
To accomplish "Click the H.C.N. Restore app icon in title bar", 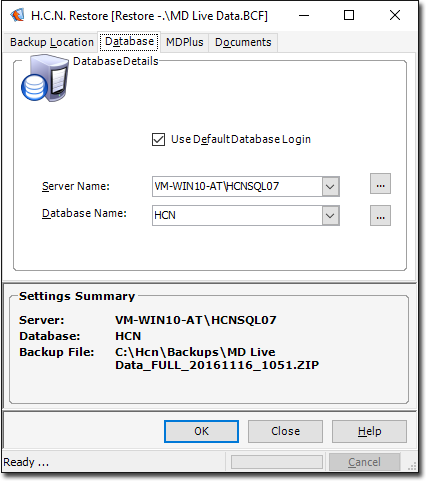I will tap(17, 15).
